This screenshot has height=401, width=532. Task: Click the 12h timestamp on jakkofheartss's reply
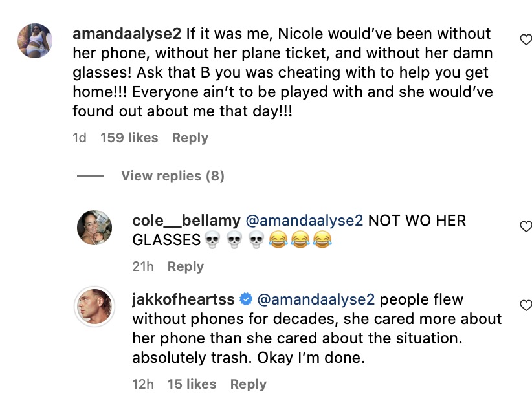(x=143, y=384)
